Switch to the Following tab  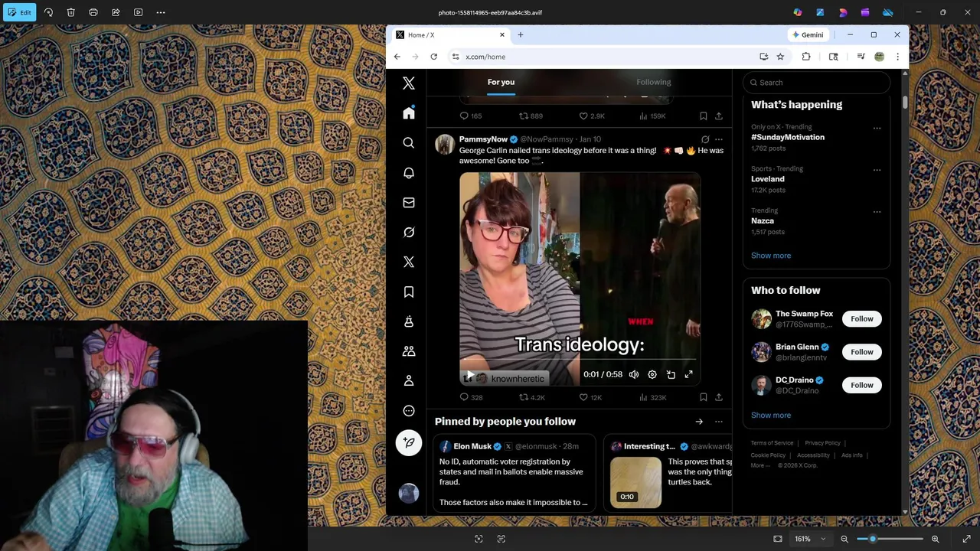[x=653, y=82]
